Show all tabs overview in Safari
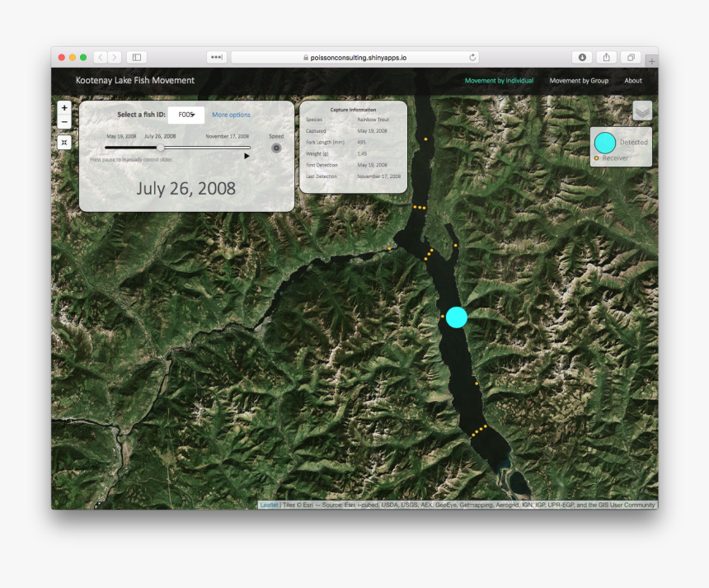The height and width of the screenshot is (588, 709). click(x=630, y=58)
